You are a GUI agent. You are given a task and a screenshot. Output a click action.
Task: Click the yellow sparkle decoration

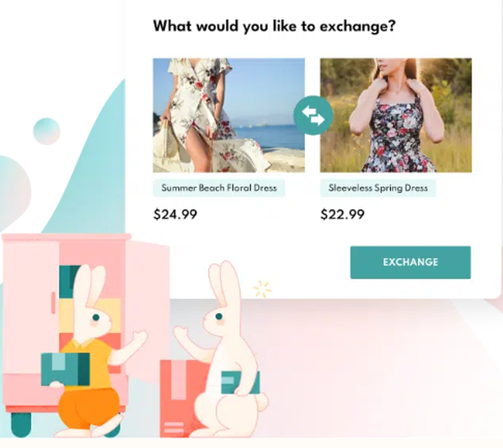[x=262, y=289]
